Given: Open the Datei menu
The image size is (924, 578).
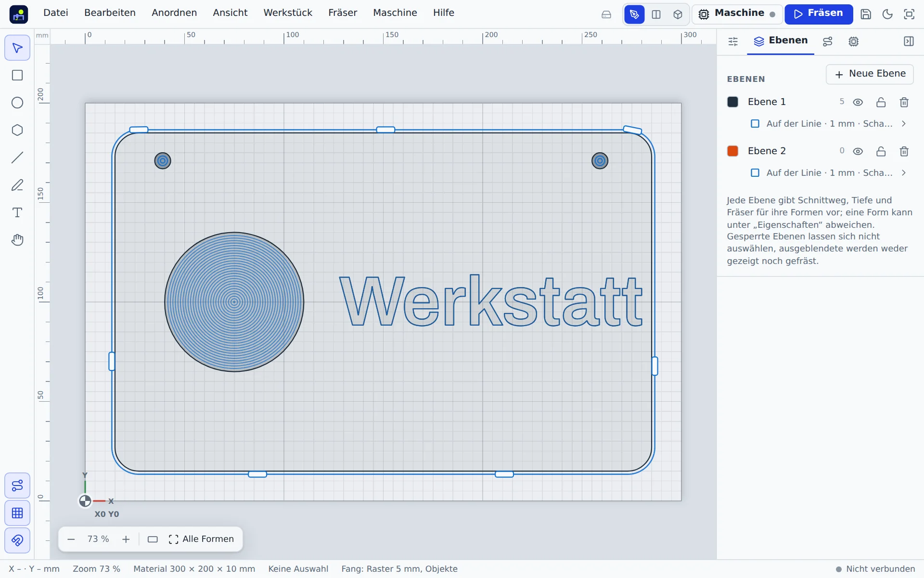Looking at the screenshot, I should click(56, 13).
